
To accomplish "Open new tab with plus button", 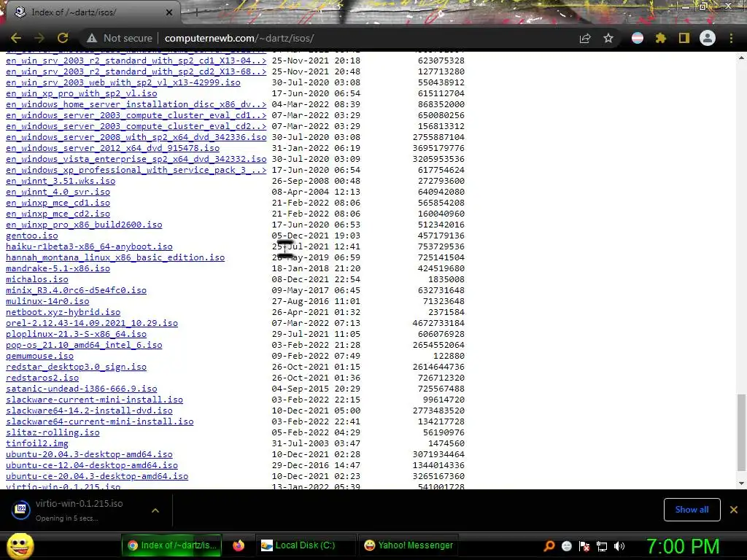I will tap(196, 12).
